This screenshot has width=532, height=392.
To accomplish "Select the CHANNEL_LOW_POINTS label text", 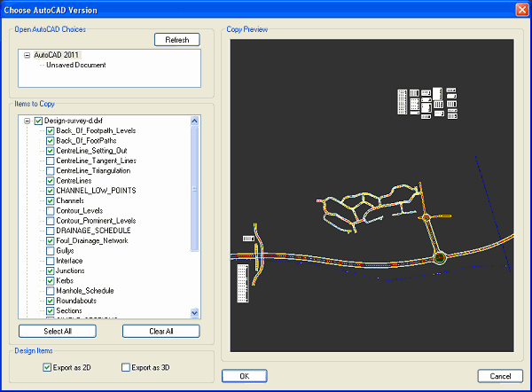I will (x=96, y=191).
